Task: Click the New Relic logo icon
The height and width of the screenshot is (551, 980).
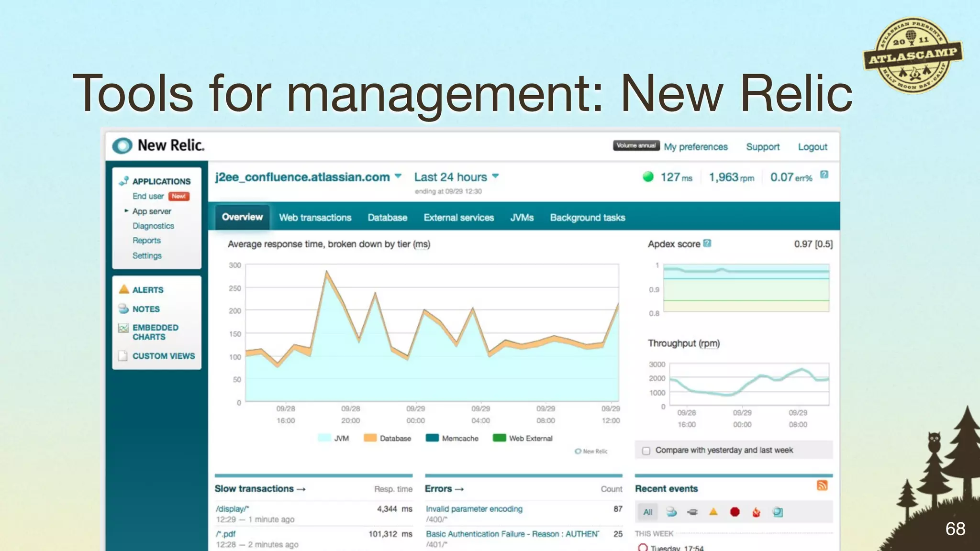Action: (x=122, y=145)
